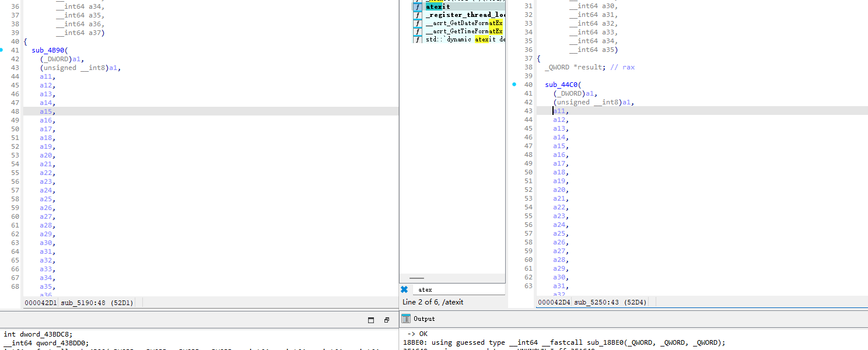This screenshot has height=350, width=868.
Task: Click address 000042D4 in right status bar
Action: tap(554, 303)
